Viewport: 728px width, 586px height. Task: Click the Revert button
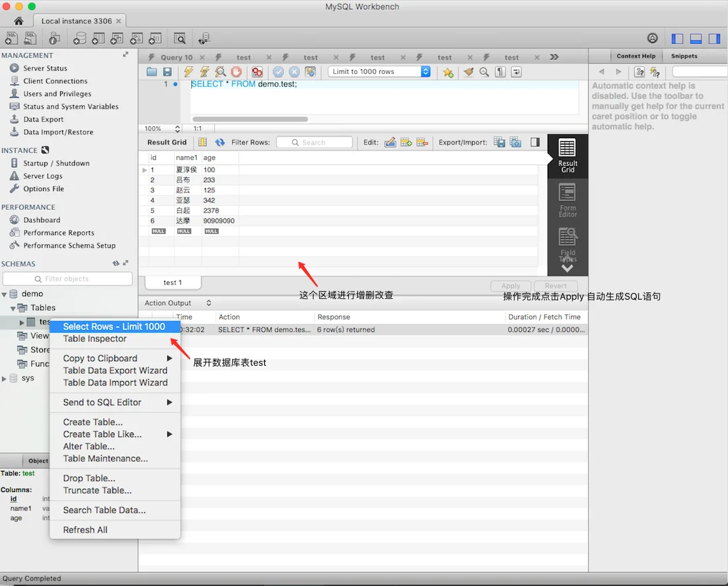click(556, 286)
